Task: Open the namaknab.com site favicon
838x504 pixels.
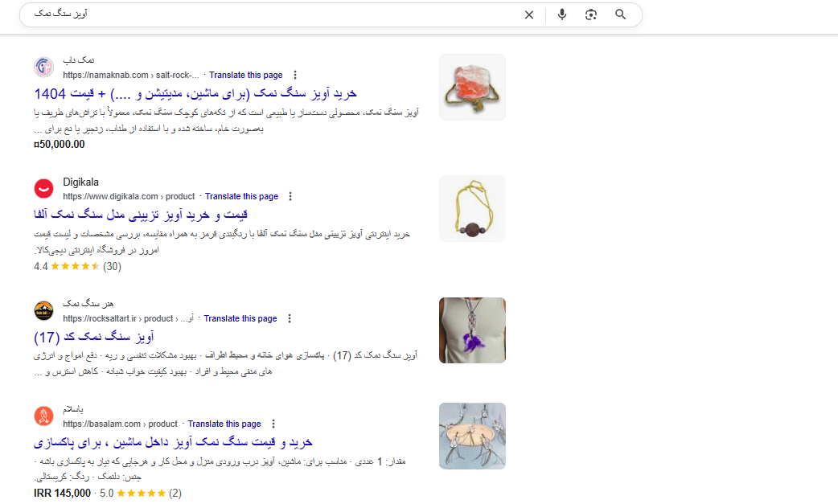Action: (43, 68)
